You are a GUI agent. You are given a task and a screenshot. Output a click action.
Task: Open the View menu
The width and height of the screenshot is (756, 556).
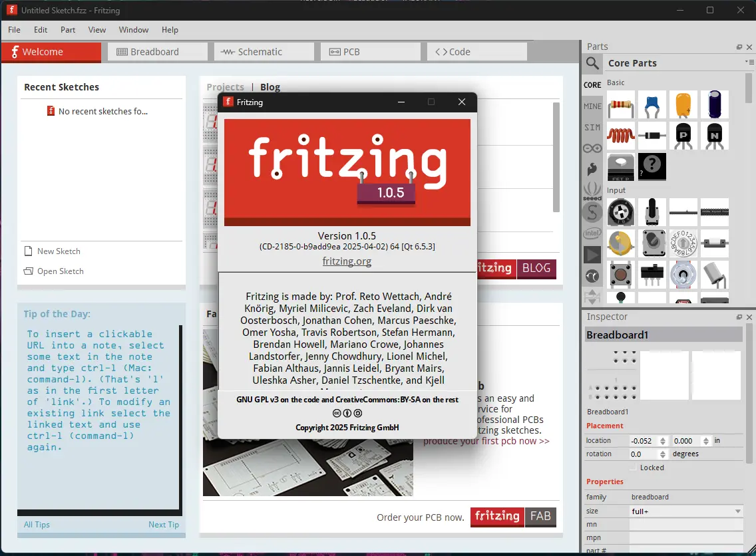tap(97, 30)
